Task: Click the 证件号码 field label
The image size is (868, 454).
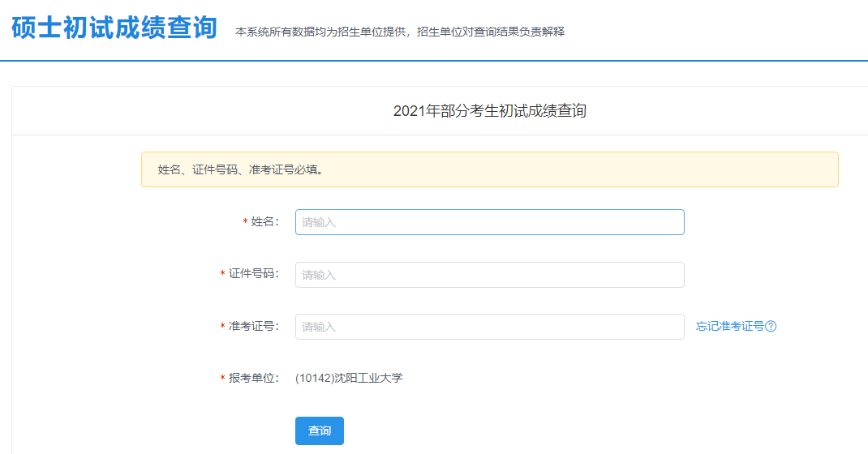Action: [x=253, y=274]
